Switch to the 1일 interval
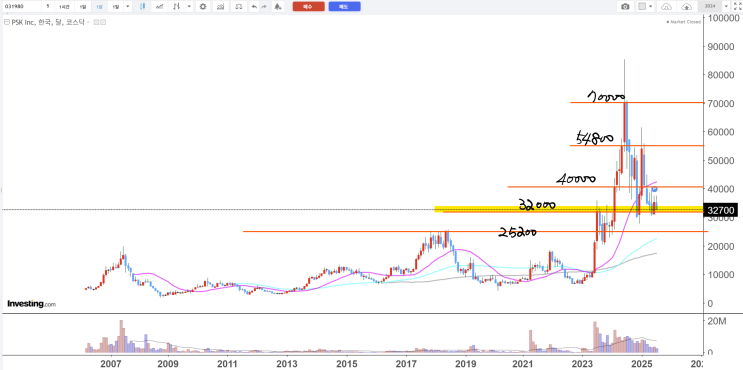The width and height of the screenshot is (743, 370). [83, 7]
